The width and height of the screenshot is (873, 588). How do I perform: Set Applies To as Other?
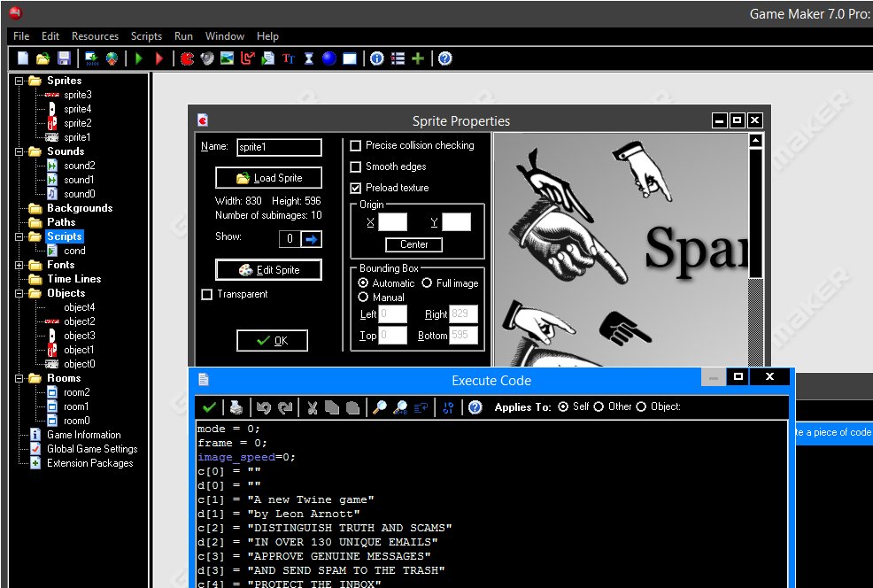(599, 406)
